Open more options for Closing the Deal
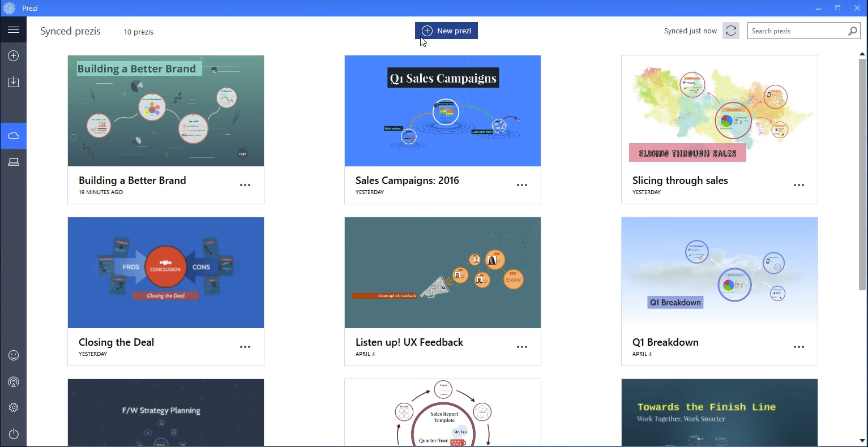The height and width of the screenshot is (447, 868). [245, 347]
